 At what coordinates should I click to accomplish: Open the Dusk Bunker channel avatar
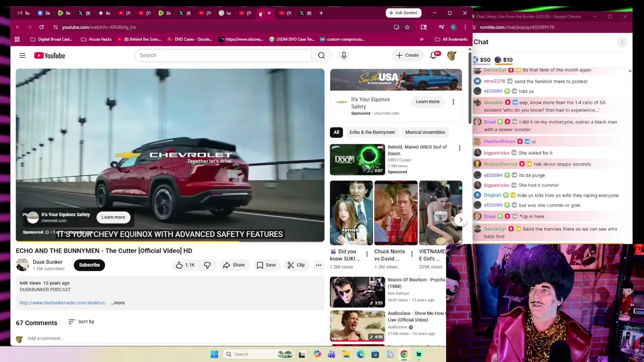(x=22, y=265)
